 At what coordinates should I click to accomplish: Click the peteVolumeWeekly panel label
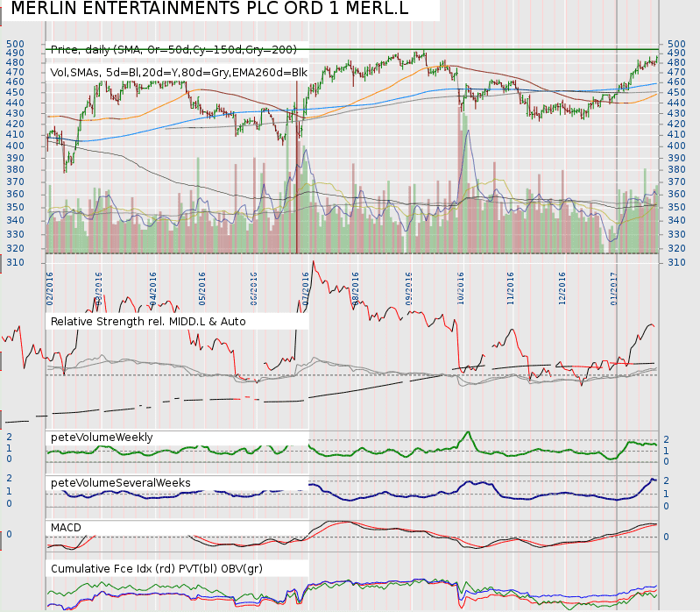(102, 438)
